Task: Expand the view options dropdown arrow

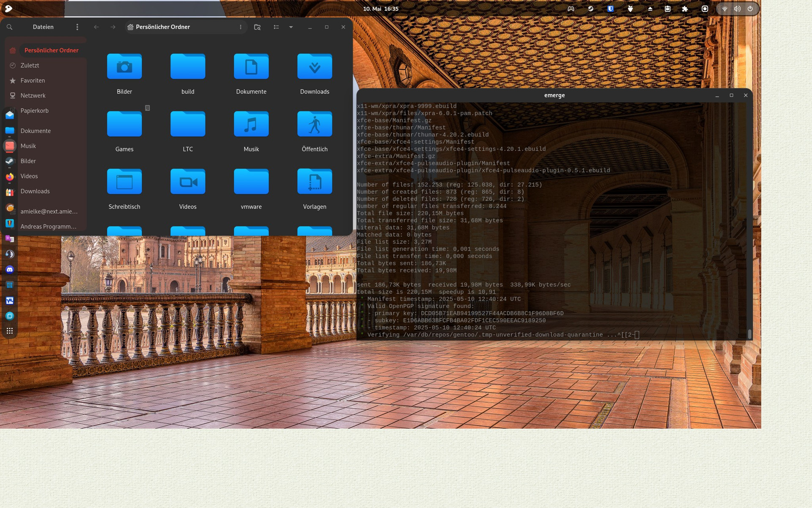Action: [291, 27]
